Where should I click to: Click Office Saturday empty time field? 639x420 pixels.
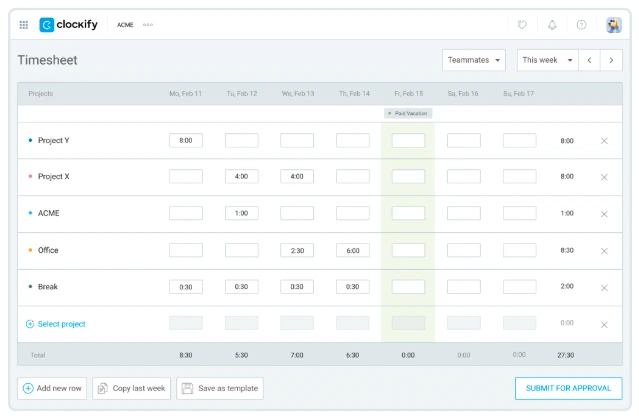point(464,250)
